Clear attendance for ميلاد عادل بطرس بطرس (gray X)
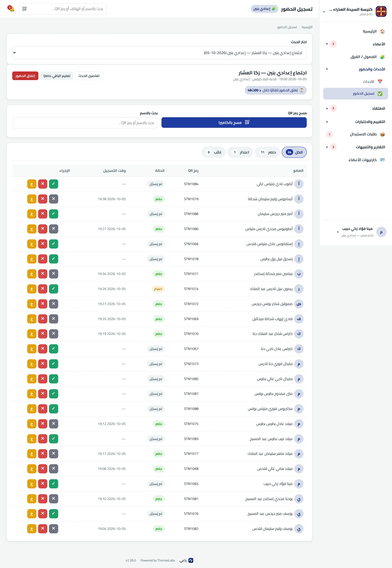This screenshot has width=392, height=568. point(54,424)
